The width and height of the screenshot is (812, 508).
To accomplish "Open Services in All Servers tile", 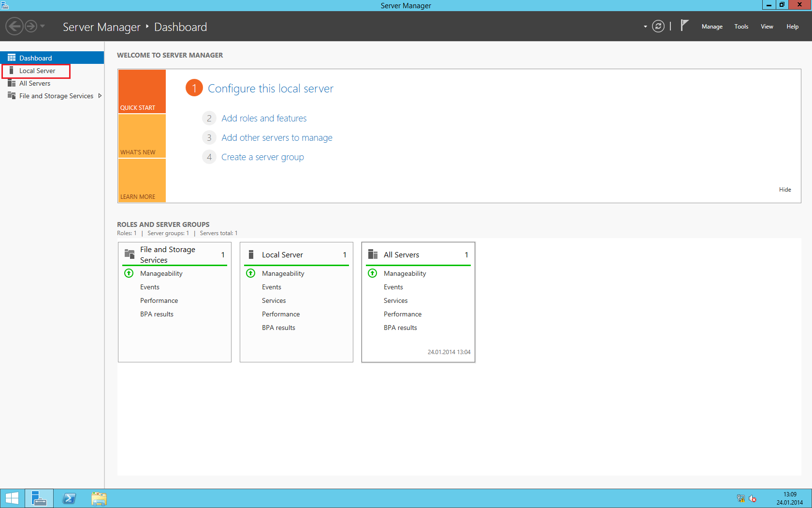I will tap(395, 300).
